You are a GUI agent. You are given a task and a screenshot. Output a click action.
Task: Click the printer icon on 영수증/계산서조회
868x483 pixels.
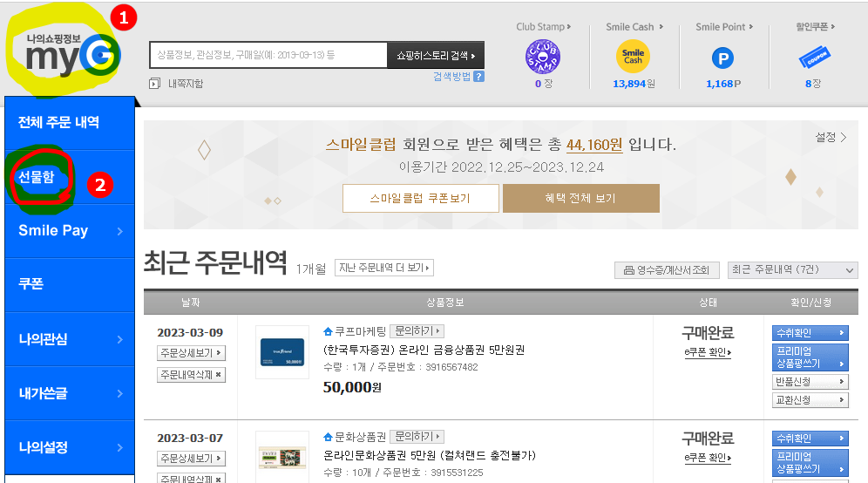coord(629,270)
